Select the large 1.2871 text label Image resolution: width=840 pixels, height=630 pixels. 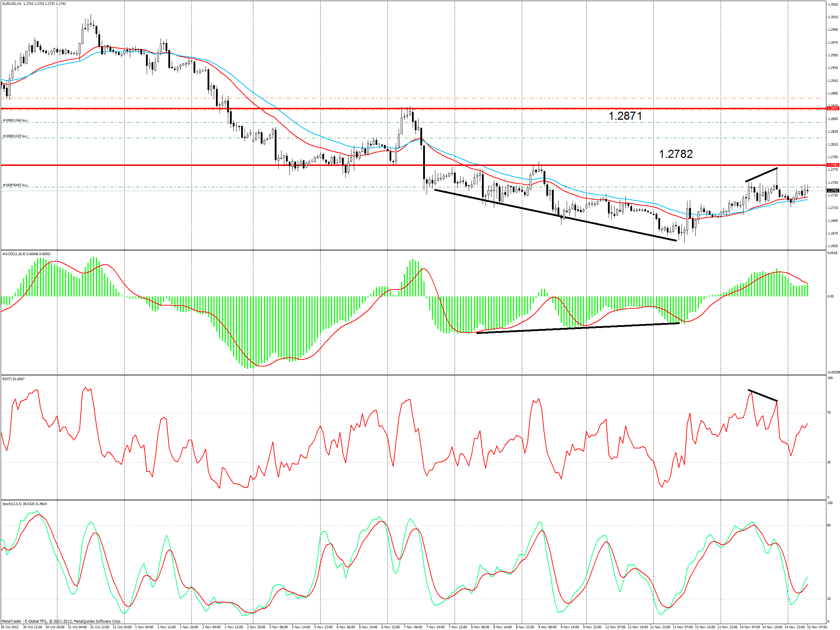click(x=625, y=116)
